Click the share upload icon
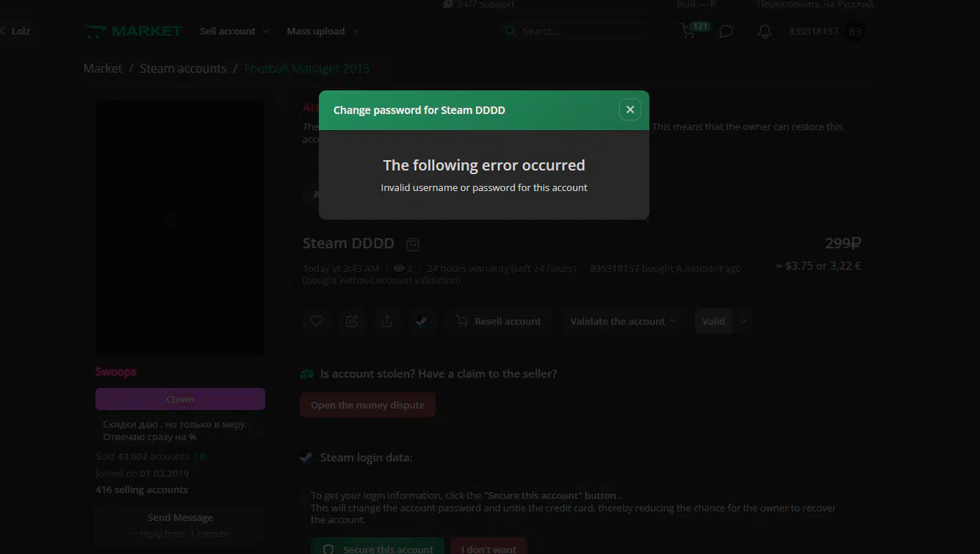 387,321
